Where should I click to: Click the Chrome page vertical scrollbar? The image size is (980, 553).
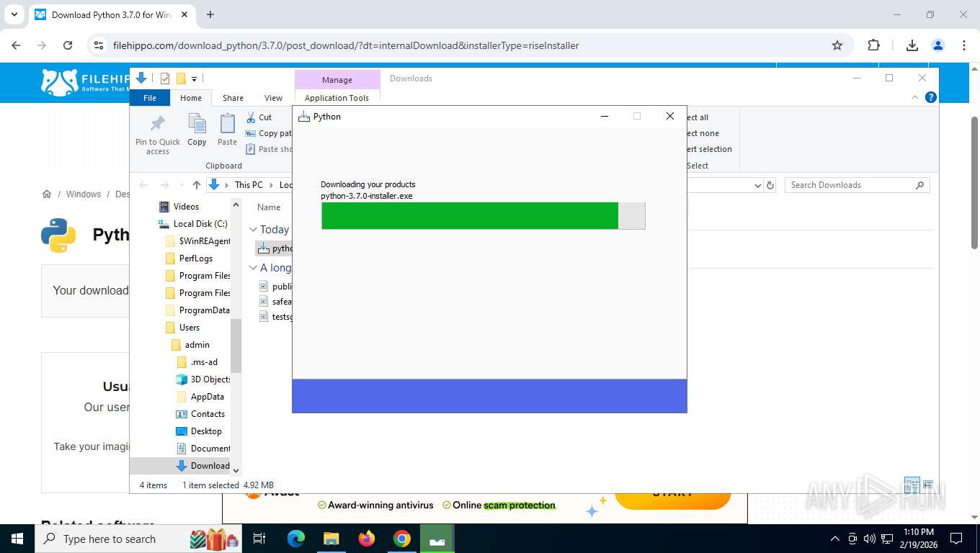click(x=974, y=183)
